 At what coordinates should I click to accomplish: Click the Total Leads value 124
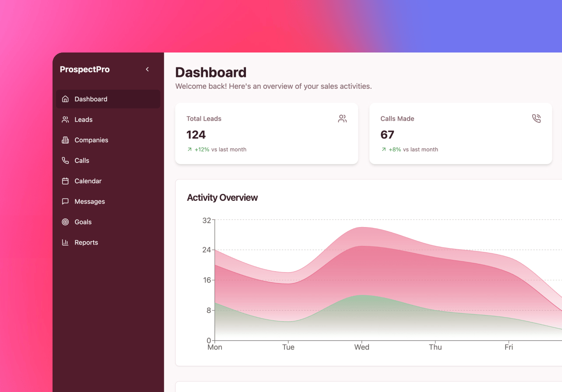(196, 135)
